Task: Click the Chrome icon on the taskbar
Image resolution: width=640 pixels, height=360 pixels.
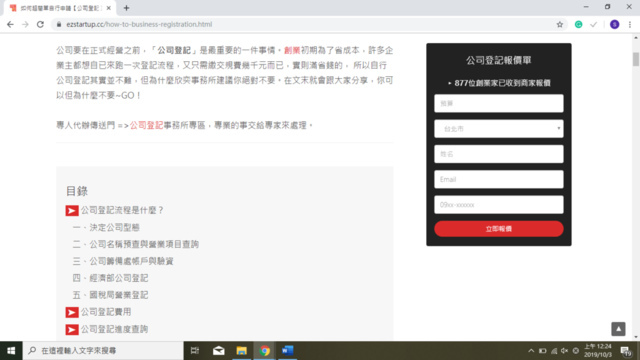Action: pyautogui.click(x=264, y=351)
